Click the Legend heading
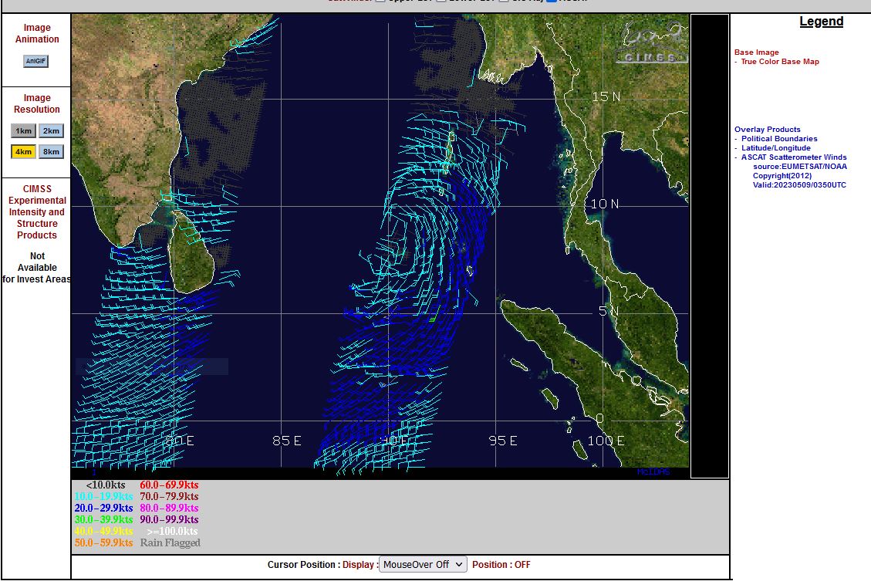The height and width of the screenshot is (588, 871). click(x=821, y=22)
